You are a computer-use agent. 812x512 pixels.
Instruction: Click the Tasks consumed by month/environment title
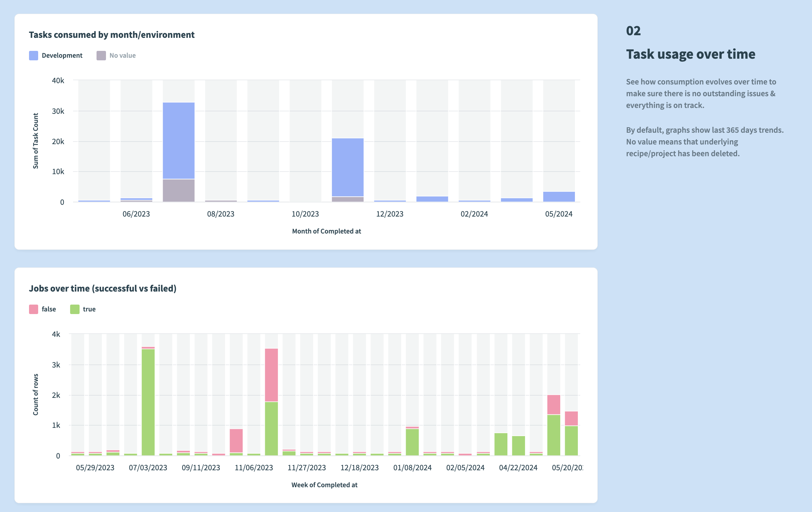tap(112, 34)
